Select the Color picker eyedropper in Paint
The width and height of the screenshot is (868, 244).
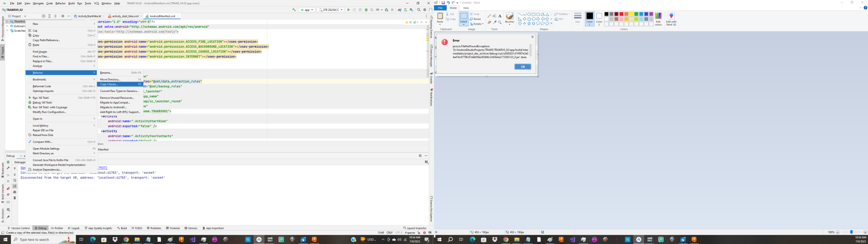[495, 22]
